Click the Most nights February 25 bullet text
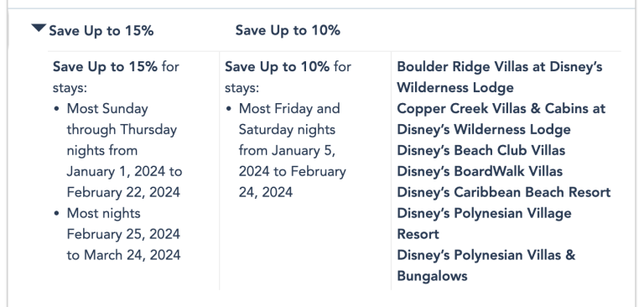Viewport: 644px width, 307px height. [x=123, y=234]
